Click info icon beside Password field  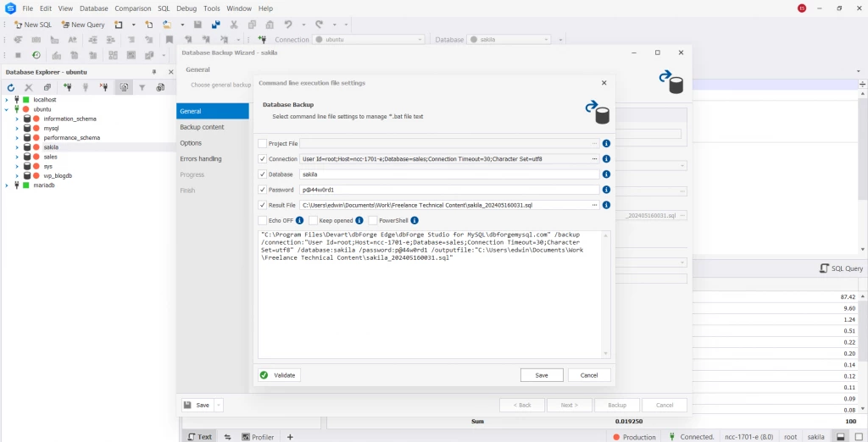[606, 190]
